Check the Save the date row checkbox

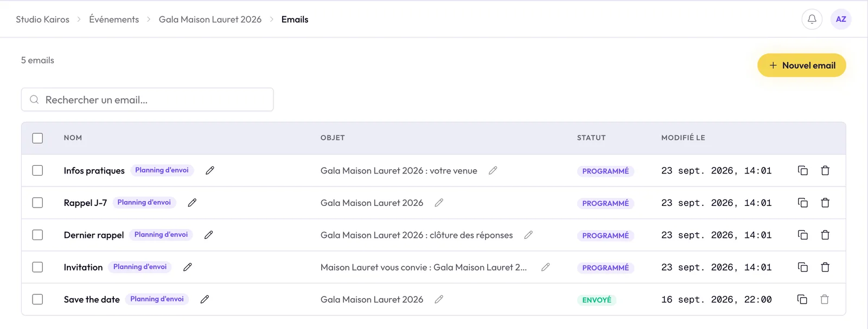click(x=37, y=299)
